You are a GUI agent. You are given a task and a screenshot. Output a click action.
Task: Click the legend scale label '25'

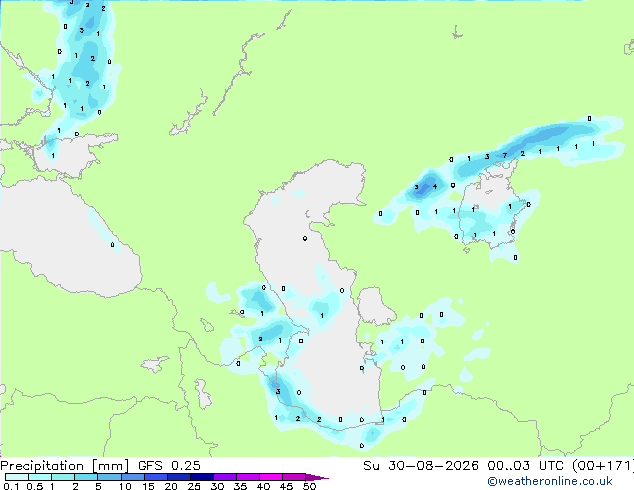point(194,486)
